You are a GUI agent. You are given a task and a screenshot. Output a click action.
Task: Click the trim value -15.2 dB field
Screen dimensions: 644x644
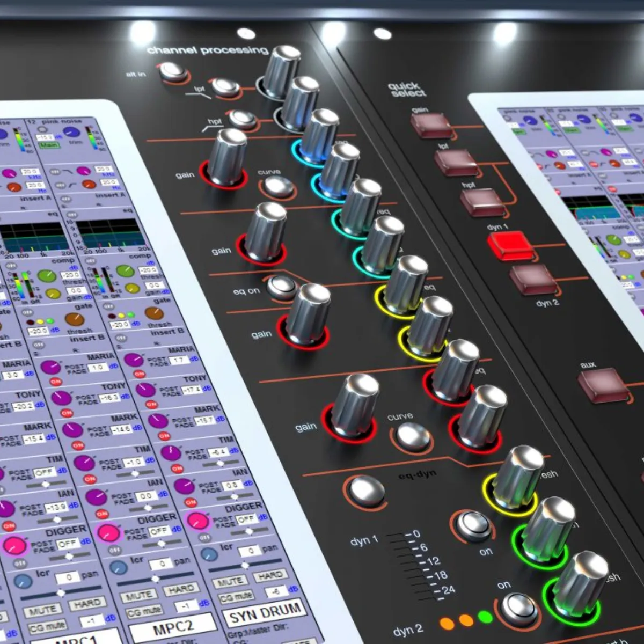(46, 137)
